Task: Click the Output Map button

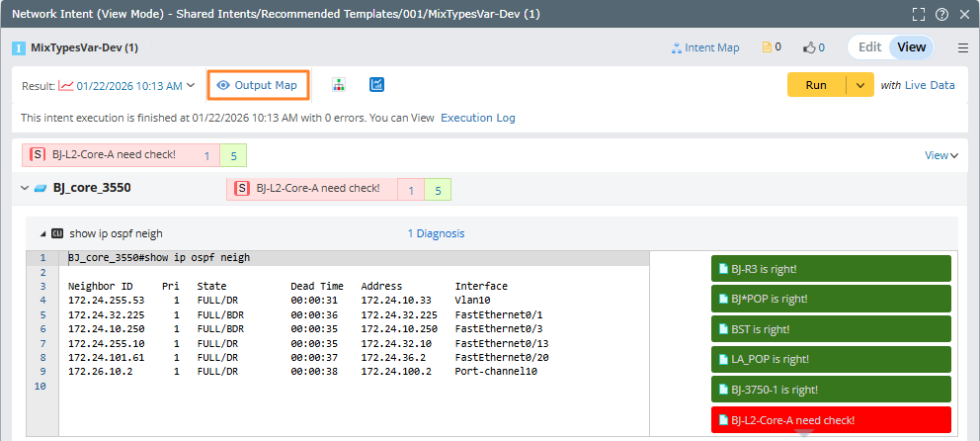Action: tap(258, 85)
